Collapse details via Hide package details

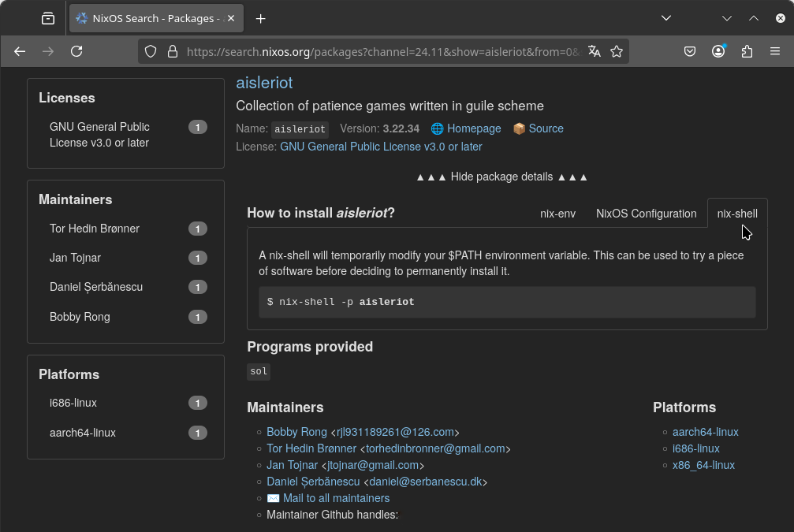[x=501, y=177]
